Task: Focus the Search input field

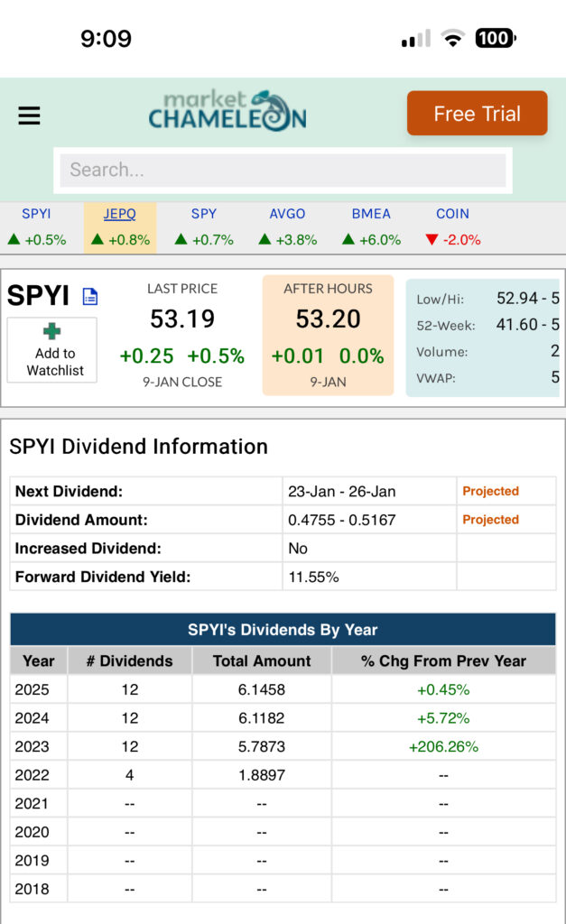Action: click(283, 170)
